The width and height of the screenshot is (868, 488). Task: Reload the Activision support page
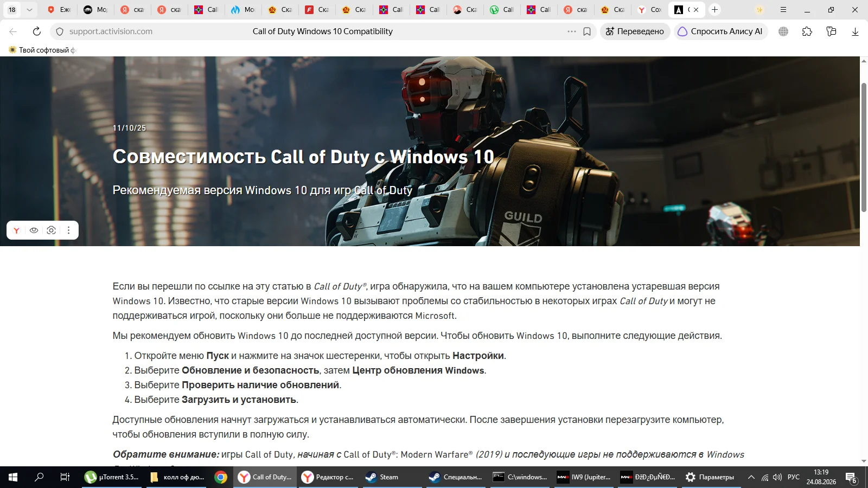click(x=37, y=31)
